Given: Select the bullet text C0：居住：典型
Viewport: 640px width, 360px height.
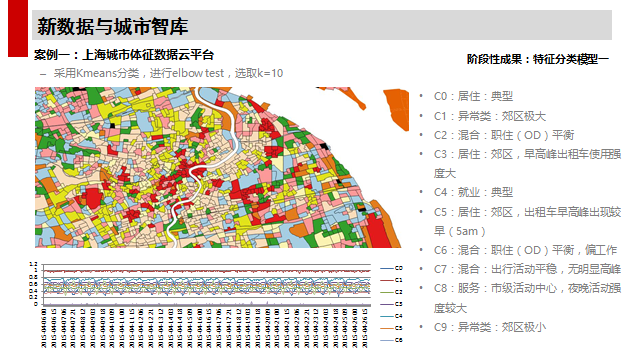Looking at the screenshot, I should (473, 96).
